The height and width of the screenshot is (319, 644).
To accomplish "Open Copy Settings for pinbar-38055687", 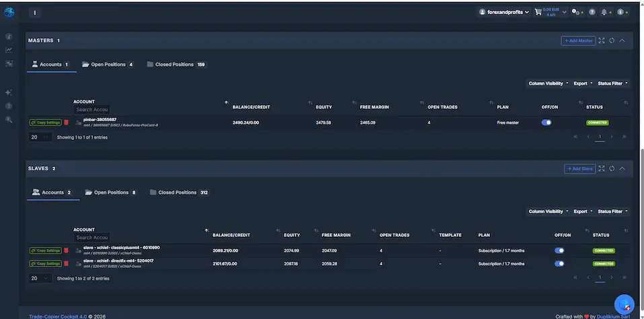I will (x=45, y=122).
